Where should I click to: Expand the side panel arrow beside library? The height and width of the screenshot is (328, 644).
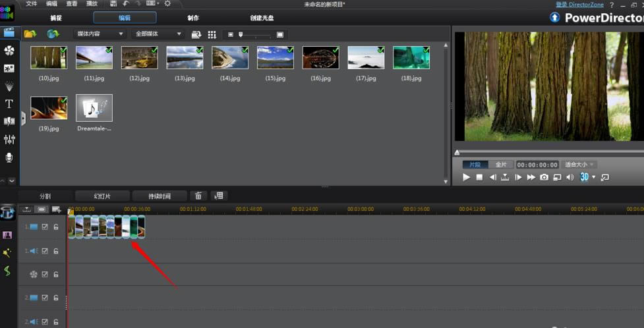point(23,119)
